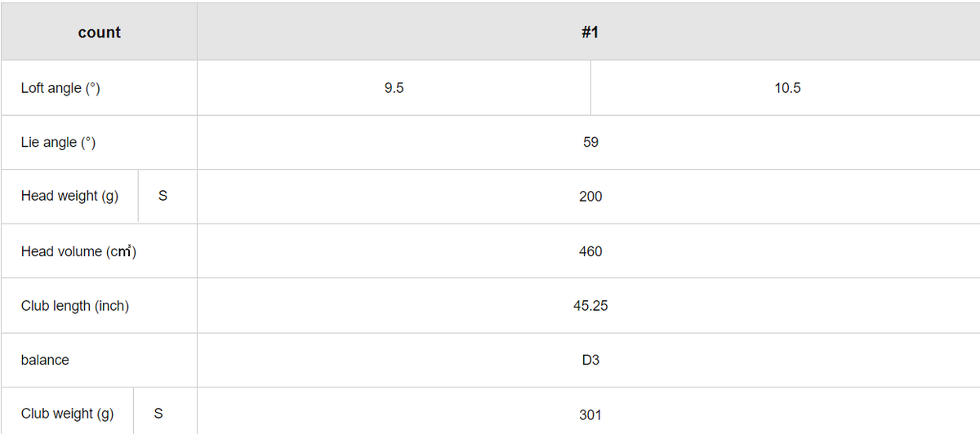Click the 'S' cell beside Club weight
This screenshot has height=434, width=980.
pyautogui.click(x=158, y=414)
